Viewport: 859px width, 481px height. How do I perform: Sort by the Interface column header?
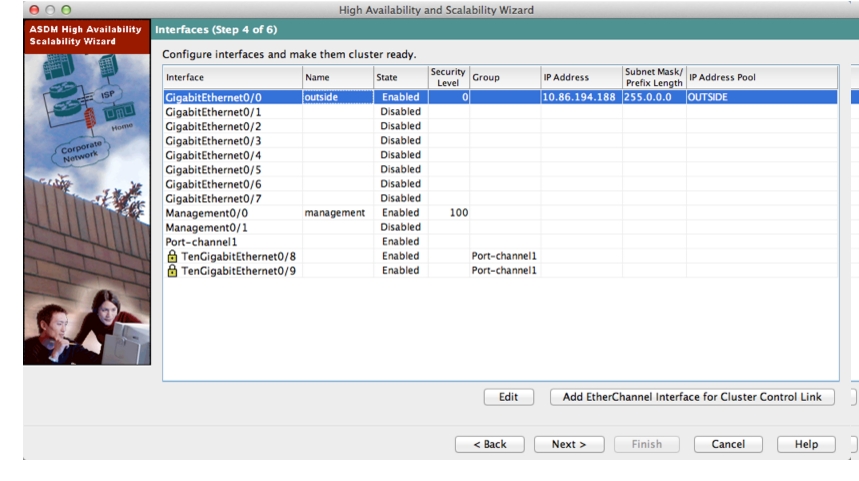tap(233, 77)
